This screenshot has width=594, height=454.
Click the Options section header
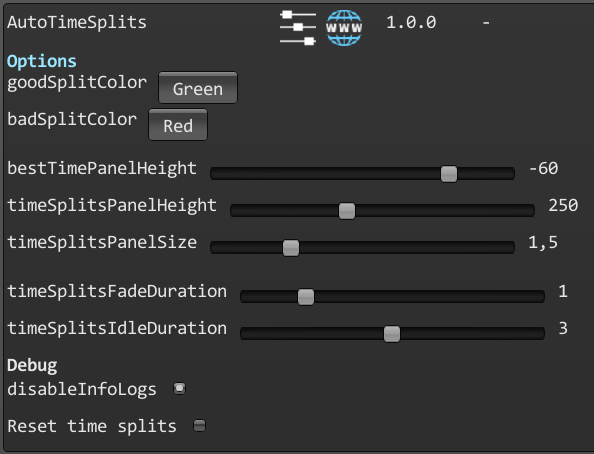[42, 61]
